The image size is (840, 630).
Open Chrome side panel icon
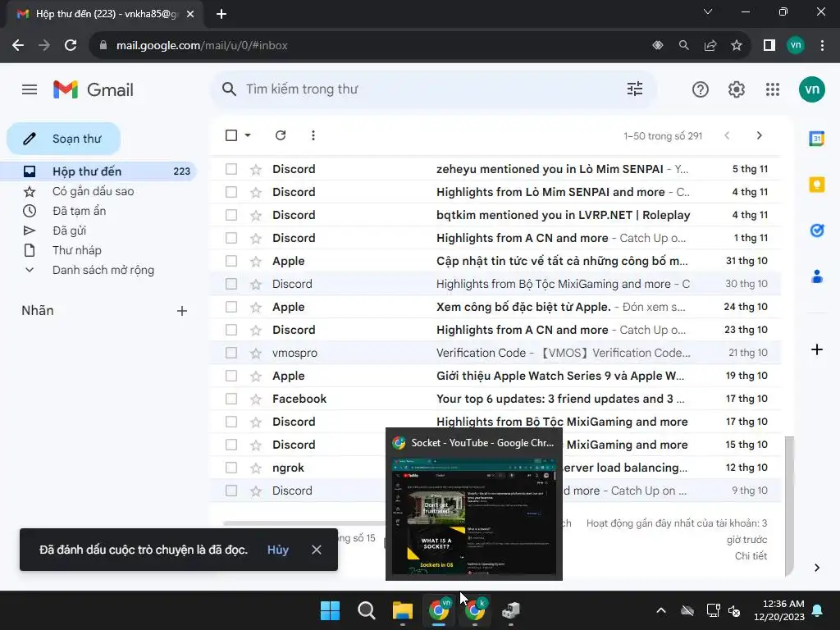(x=769, y=46)
